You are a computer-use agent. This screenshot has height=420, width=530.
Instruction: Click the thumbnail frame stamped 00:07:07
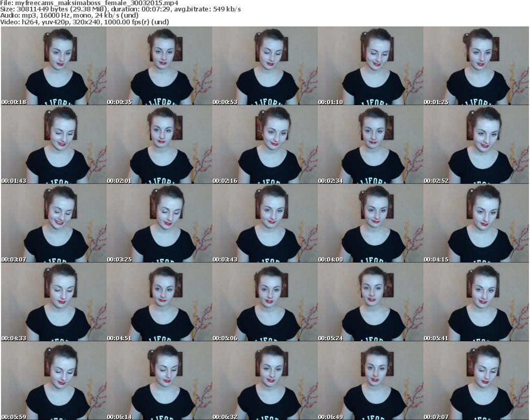(x=476, y=381)
